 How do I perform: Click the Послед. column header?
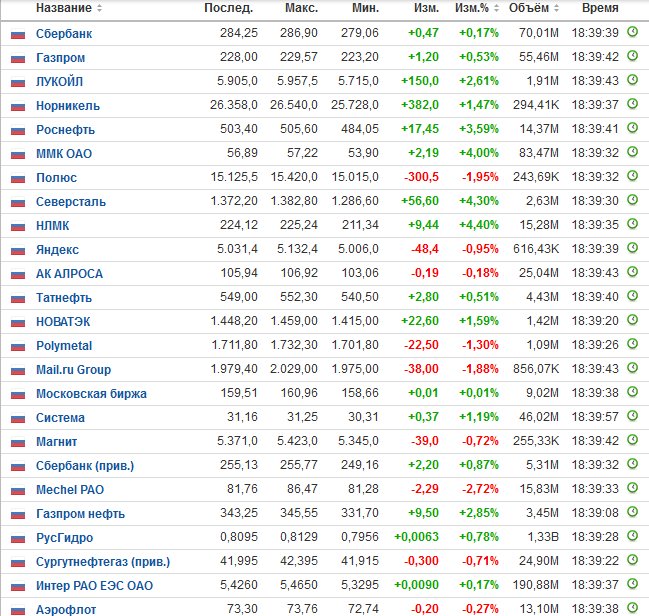[x=228, y=8]
